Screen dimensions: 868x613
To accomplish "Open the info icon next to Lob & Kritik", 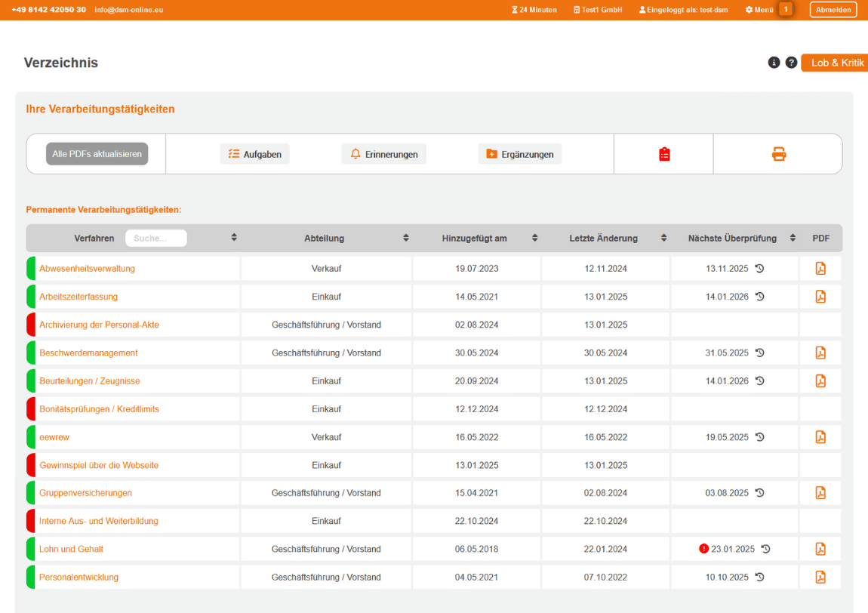I will point(774,63).
